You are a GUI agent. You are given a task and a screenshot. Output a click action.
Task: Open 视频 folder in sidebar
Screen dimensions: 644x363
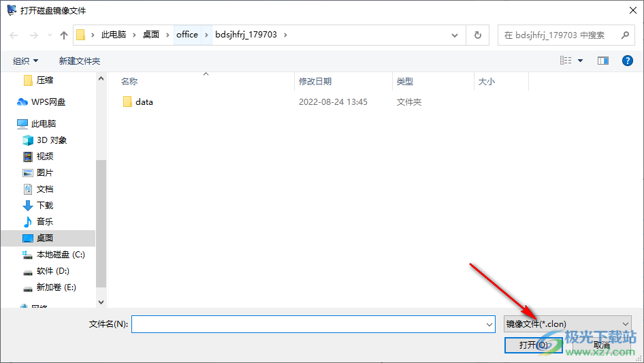coord(38,156)
